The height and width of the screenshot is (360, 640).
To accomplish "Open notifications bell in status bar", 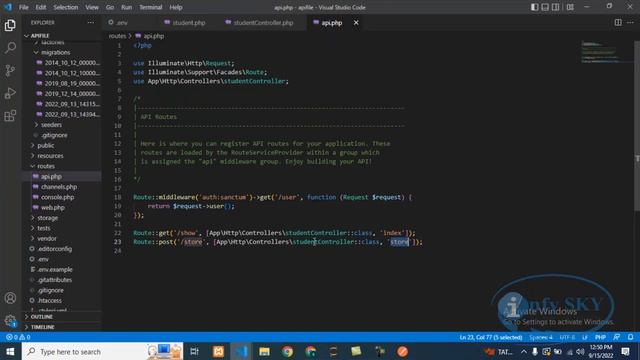I will [x=630, y=337].
